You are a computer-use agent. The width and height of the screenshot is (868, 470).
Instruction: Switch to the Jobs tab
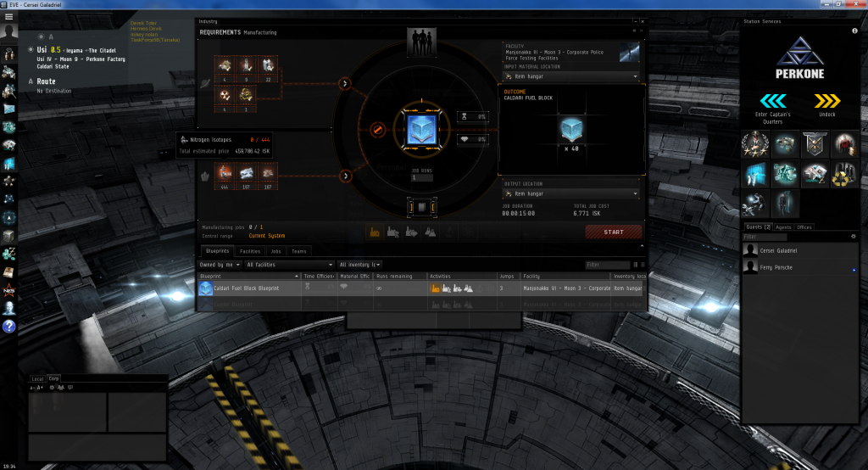276,252
